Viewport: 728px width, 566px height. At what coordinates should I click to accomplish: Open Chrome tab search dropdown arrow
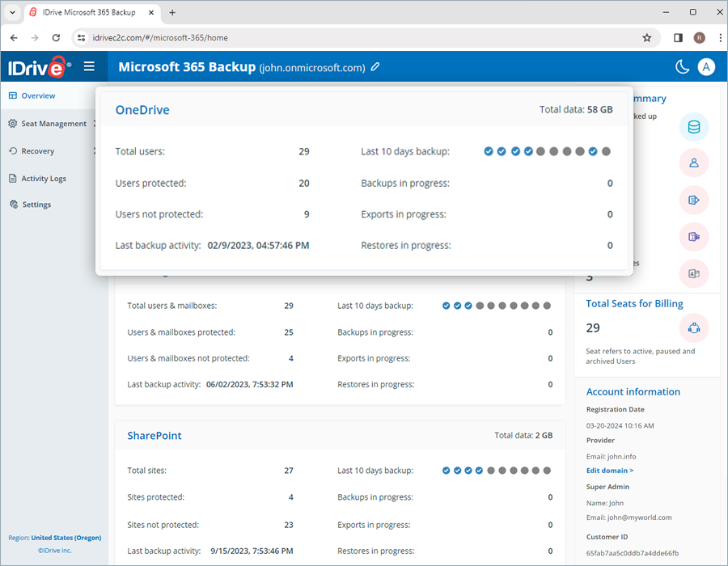[12, 12]
